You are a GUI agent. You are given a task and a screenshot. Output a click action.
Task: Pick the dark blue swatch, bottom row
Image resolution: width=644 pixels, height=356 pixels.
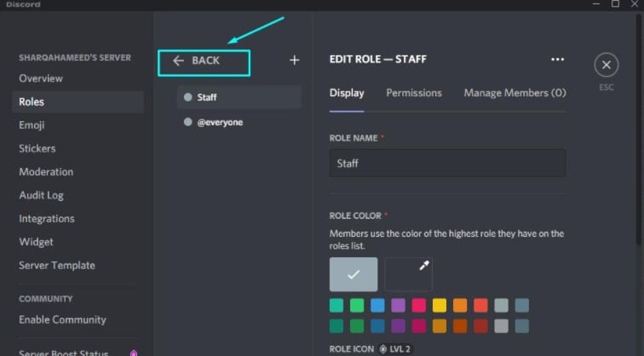point(377,326)
